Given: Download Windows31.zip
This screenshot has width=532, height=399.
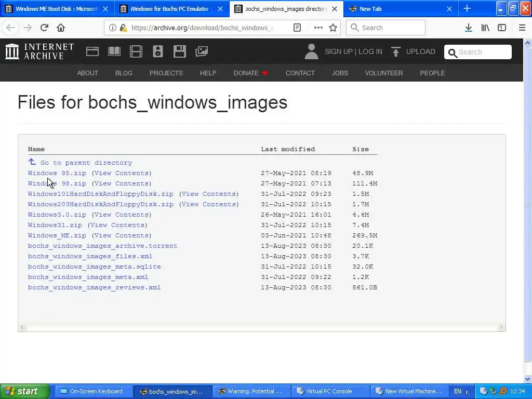Looking at the screenshot, I should 55,225.
